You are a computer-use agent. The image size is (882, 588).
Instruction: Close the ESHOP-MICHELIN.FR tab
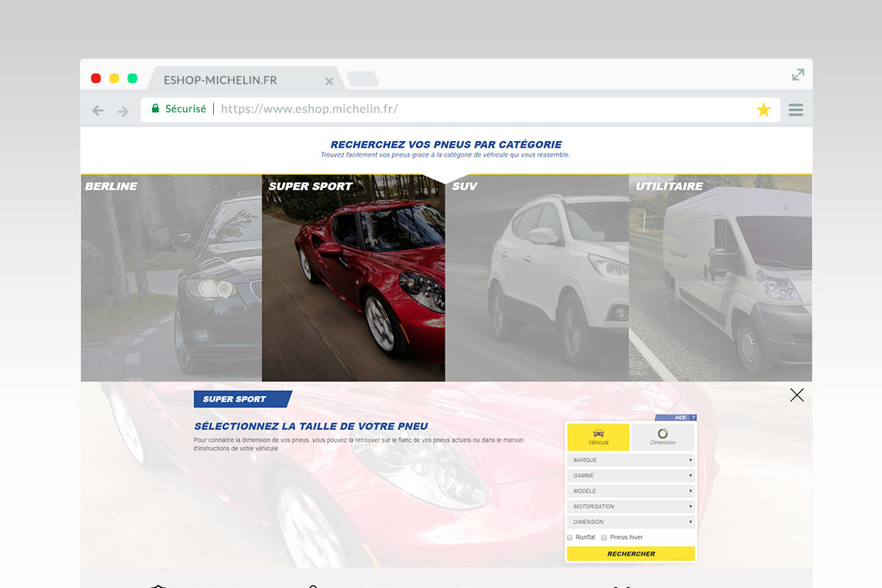[329, 81]
